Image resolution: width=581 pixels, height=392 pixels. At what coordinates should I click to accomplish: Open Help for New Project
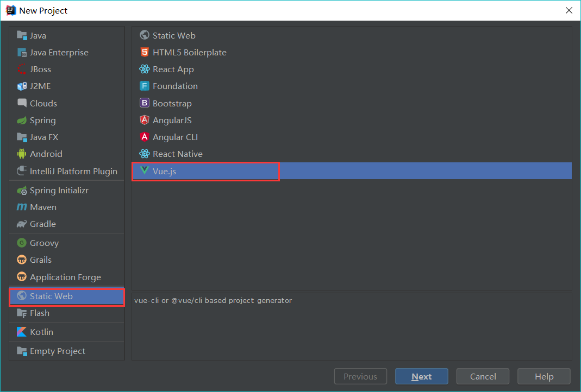pyautogui.click(x=544, y=376)
